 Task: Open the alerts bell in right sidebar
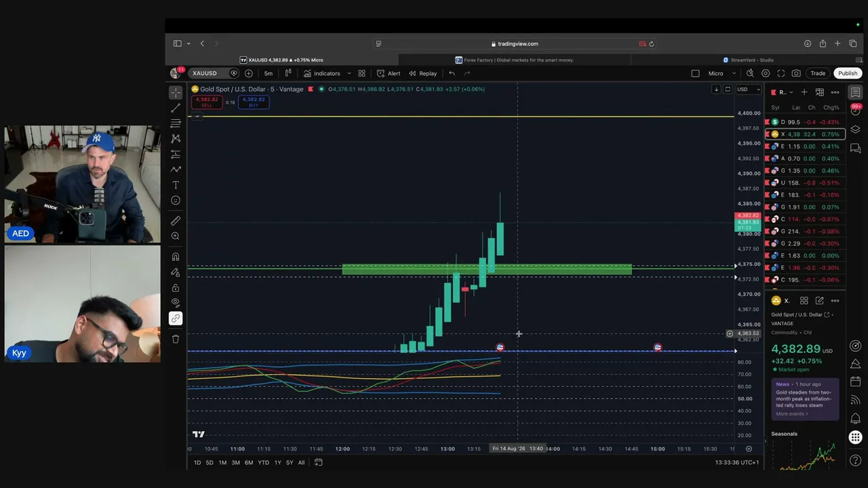click(856, 418)
